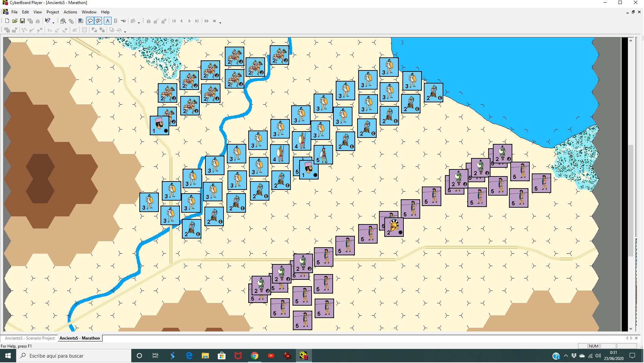Click the overlapping pages icon in second toolbar
The image size is (644, 363).
click(112, 30)
